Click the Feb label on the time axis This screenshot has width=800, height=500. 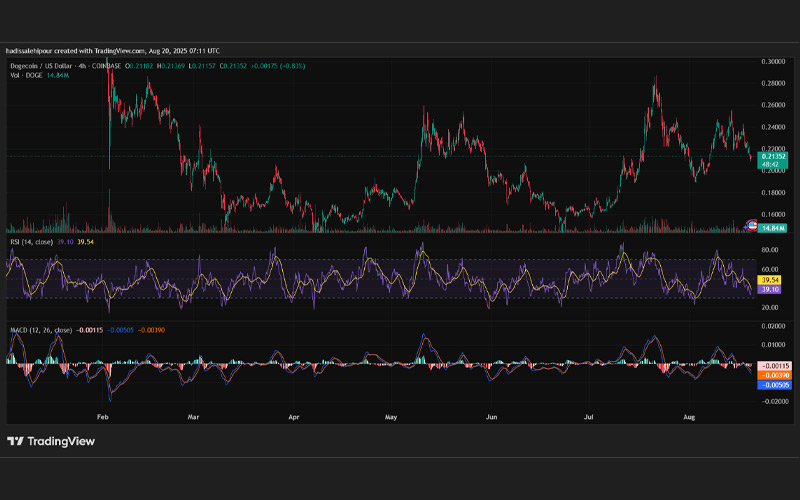103,417
